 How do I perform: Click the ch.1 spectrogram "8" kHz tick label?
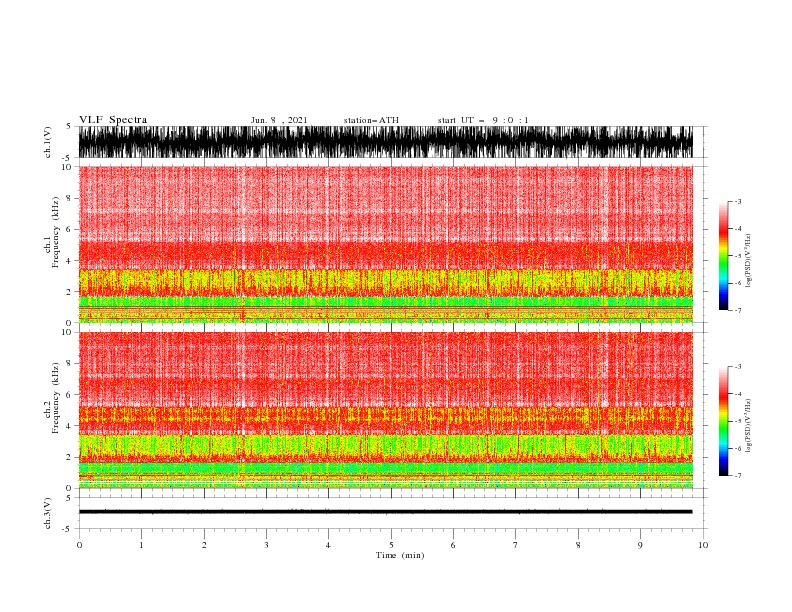point(69,198)
